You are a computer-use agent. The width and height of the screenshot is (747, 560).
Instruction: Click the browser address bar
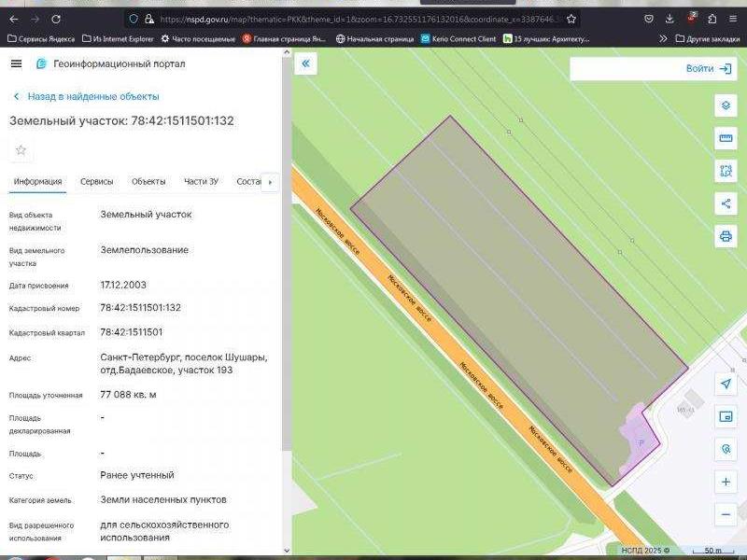[355, 19]
